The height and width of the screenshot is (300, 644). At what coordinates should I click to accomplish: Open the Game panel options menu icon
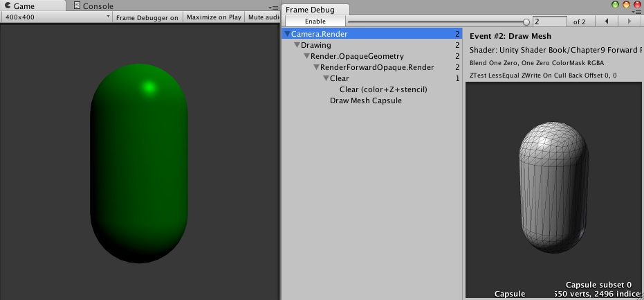tap(273, 8)
